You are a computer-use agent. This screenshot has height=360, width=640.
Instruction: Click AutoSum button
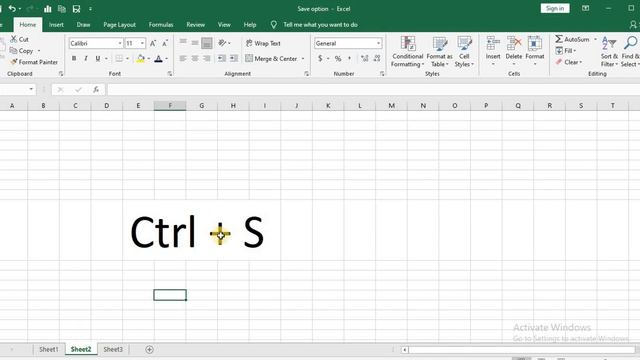point(573,39)
